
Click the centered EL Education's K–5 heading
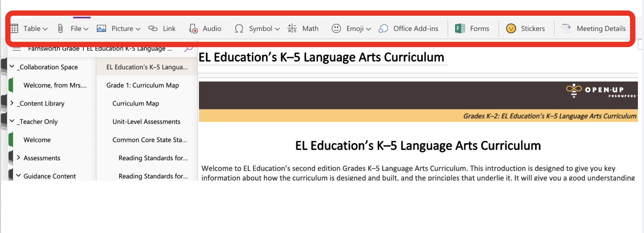coord(418,145)
